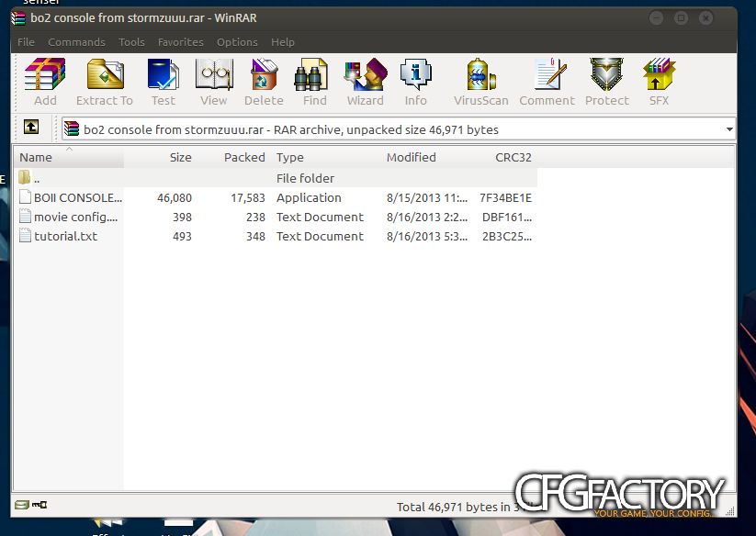756x536 pixels.
Task: Click the 46,080 size value
Action: click(x=174, y=197)
